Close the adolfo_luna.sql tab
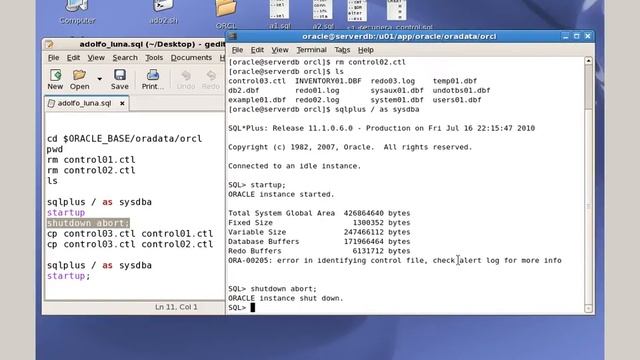The height and width of the screenshot is (360, 640). coord(122,103)
